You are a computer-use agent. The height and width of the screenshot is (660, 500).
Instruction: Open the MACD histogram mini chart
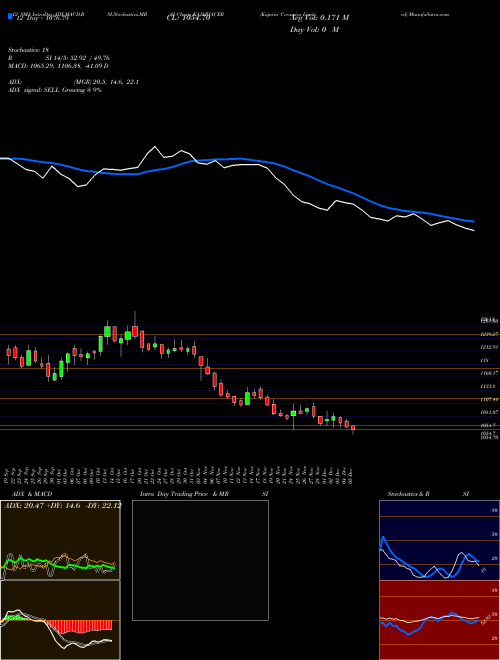61,620
